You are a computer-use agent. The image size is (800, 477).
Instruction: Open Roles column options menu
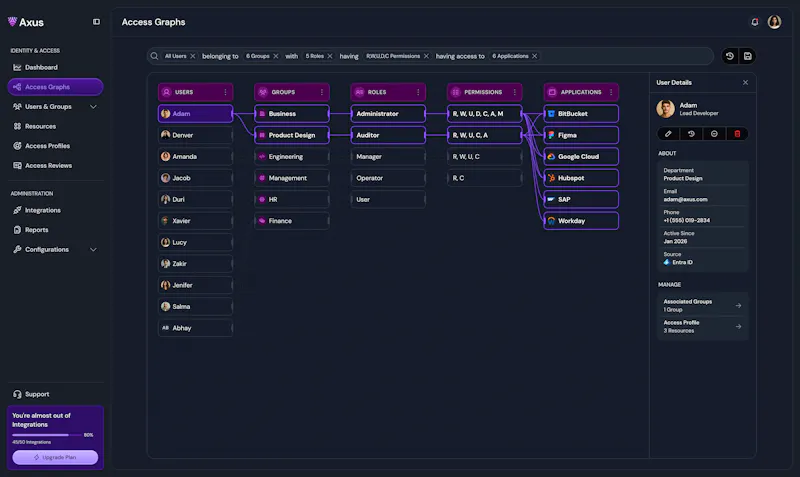(x=418, y=92)
